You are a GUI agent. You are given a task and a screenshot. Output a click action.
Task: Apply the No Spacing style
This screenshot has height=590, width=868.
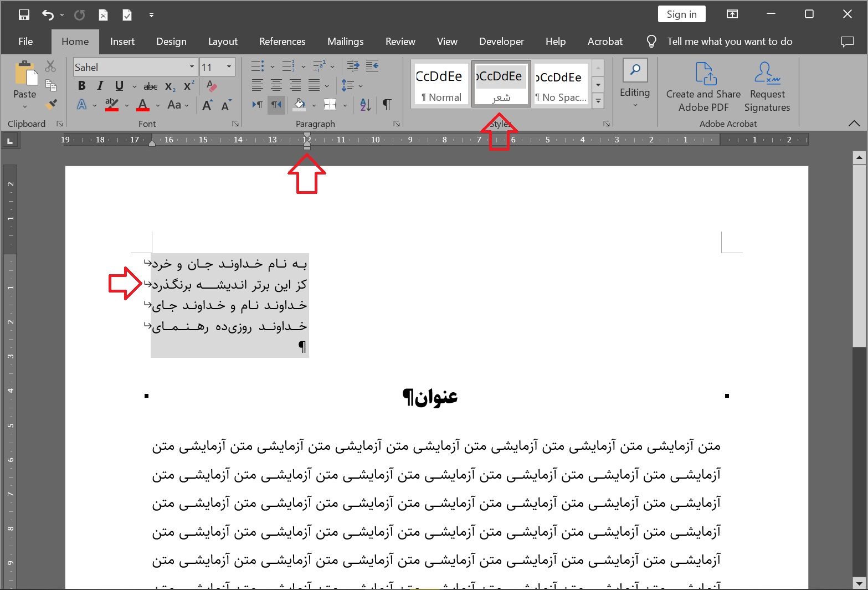561,84
